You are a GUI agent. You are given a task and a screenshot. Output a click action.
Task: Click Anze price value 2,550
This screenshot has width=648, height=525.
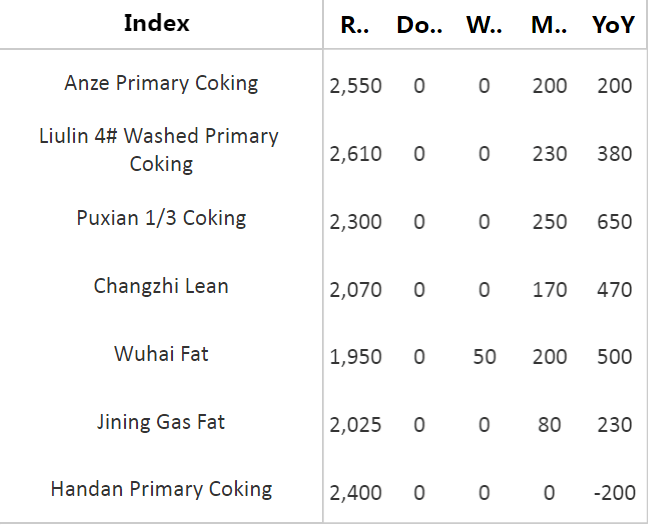[x=355, y=86]
